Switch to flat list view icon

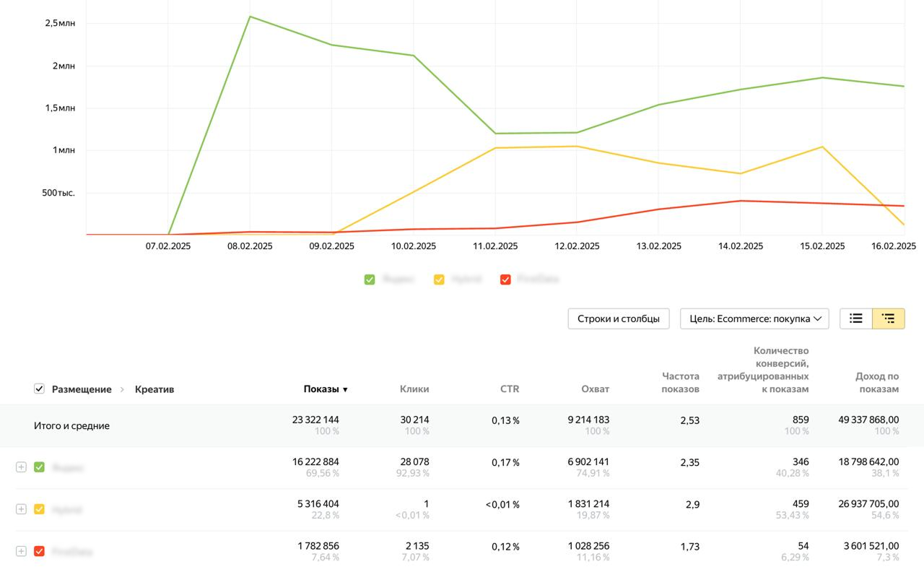[856, 318]
